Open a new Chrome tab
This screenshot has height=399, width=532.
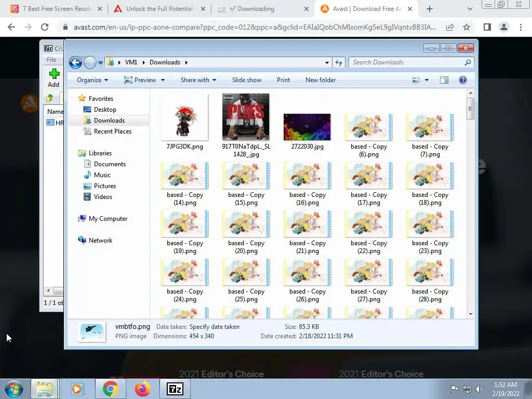[x=430, y=9]
